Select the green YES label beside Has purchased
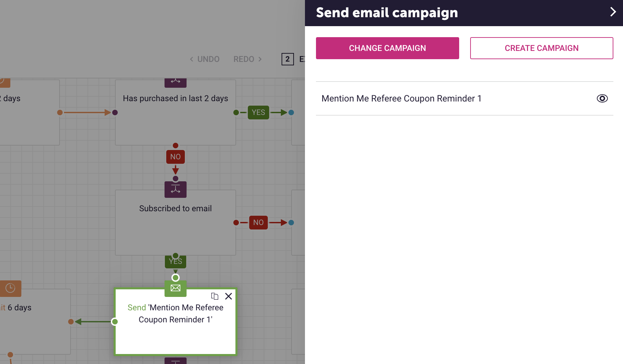Screen dimensions: 623x364 (258, 113)
